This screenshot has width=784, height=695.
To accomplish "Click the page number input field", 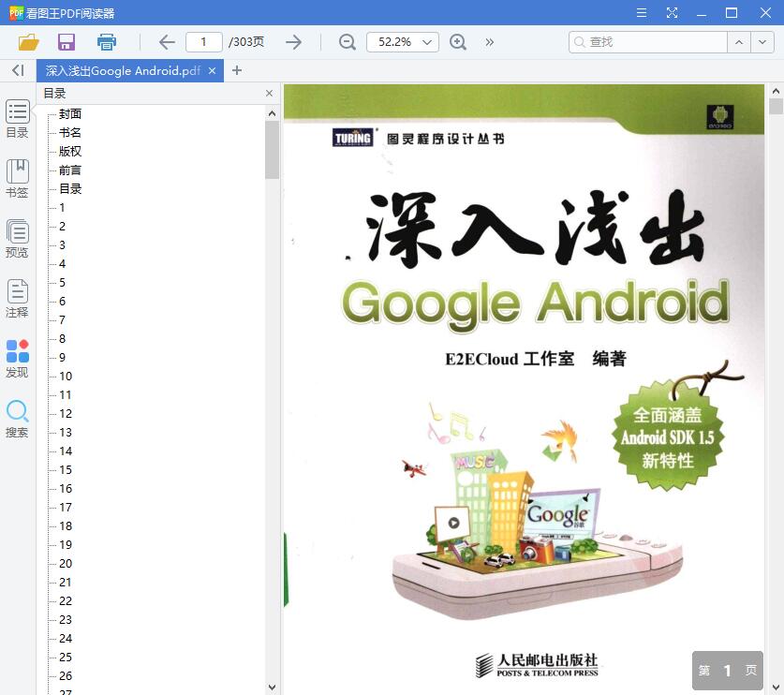I will coord(203,42).
